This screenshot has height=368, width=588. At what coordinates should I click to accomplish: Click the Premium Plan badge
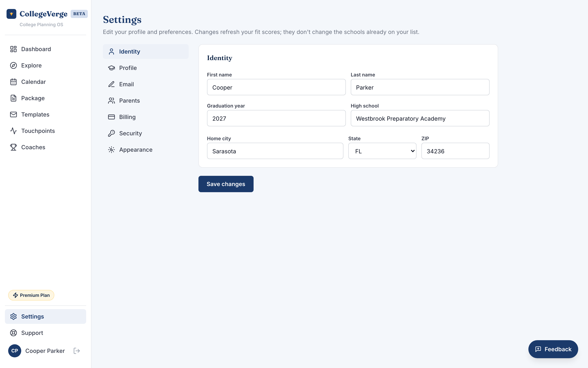[31, 295]
